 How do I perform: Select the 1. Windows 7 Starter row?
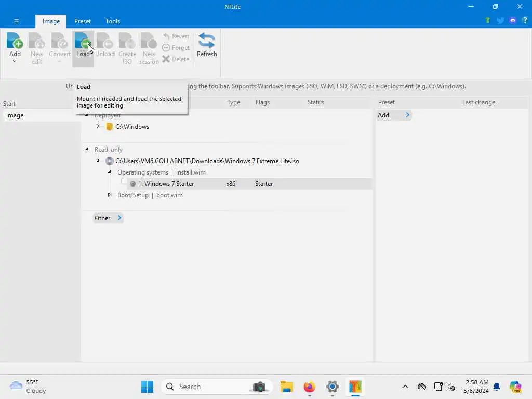(x=250, y=184)
